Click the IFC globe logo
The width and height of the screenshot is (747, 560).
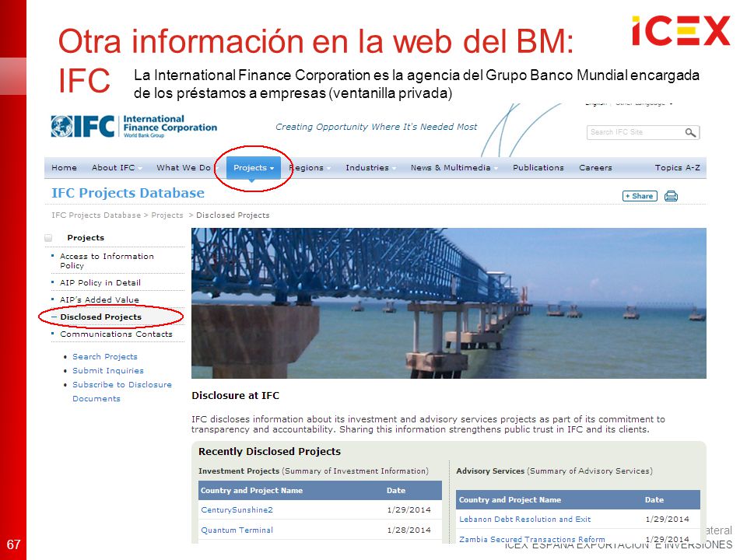(62, 127)
